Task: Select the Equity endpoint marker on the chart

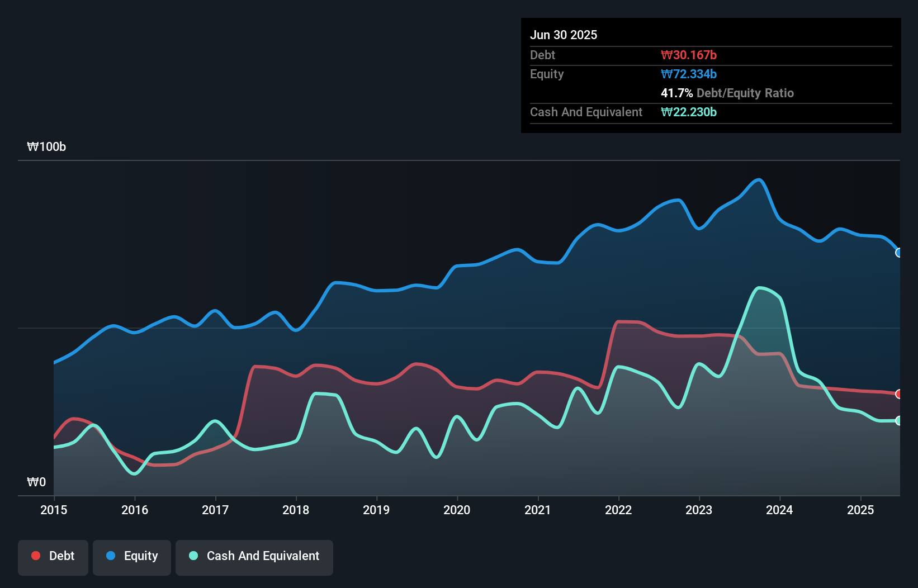Action: [x=898, y=253]
